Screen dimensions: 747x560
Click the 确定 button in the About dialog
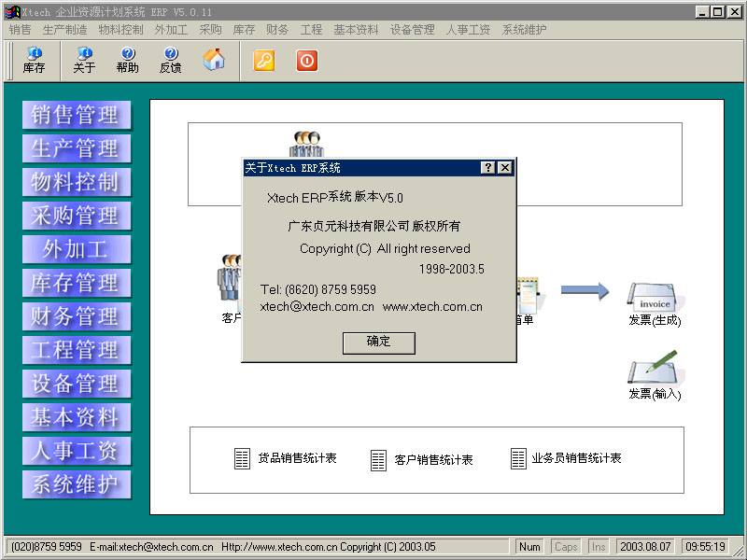[379, 343]
